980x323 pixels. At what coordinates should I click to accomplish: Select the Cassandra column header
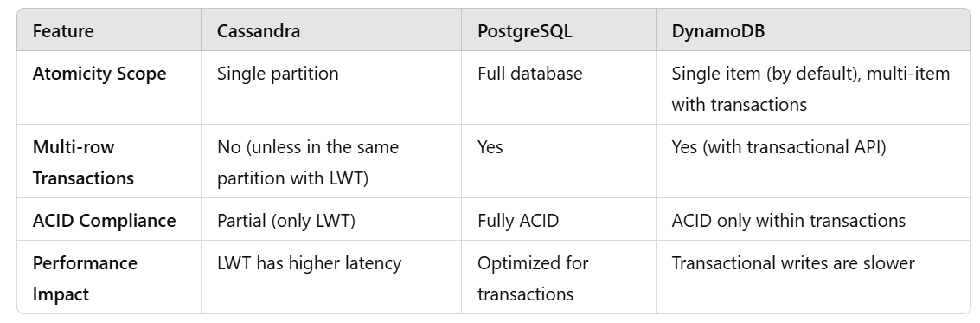pos(258,30)
